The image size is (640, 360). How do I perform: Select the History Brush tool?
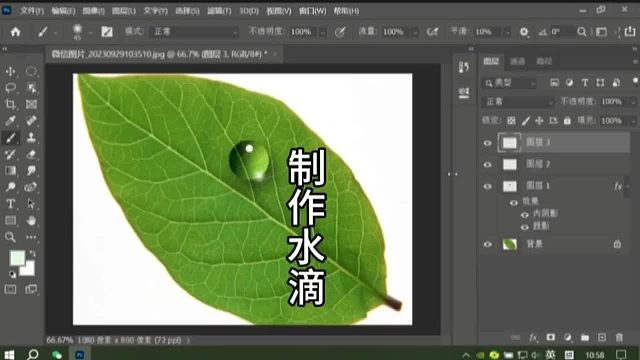[10, 154]
